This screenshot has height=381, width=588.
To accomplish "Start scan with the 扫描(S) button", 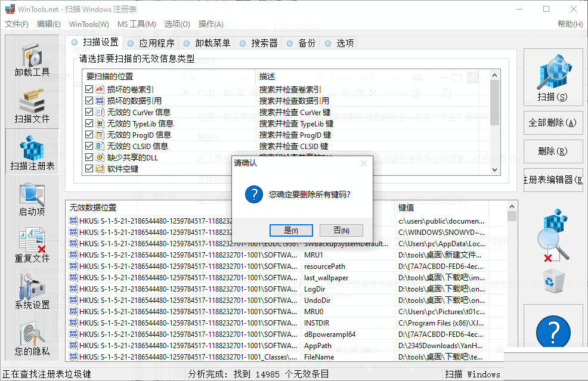I will pyautogui.click(x=553, y=78).
